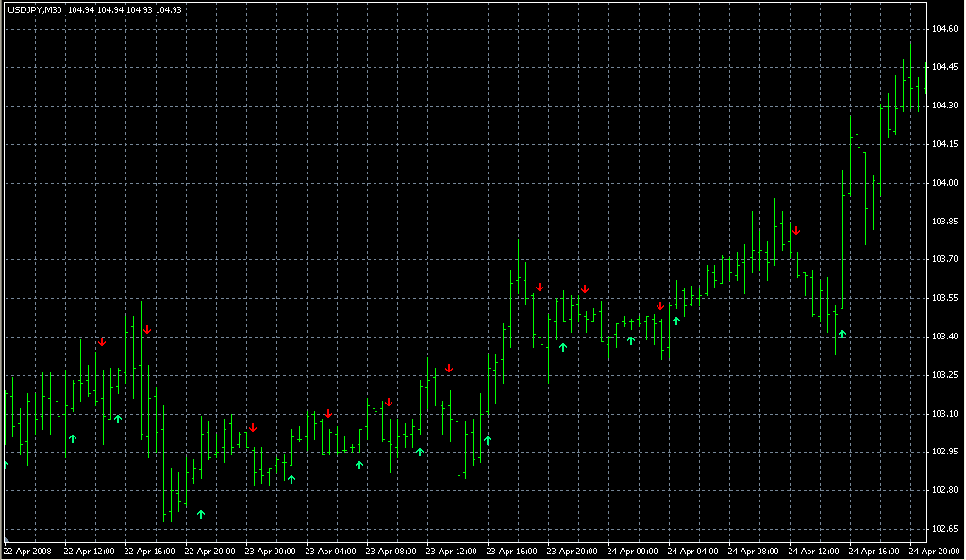
Task: Select the lowest red arrow at 23 Apr 00:00
Action: (x=253, y=428)
